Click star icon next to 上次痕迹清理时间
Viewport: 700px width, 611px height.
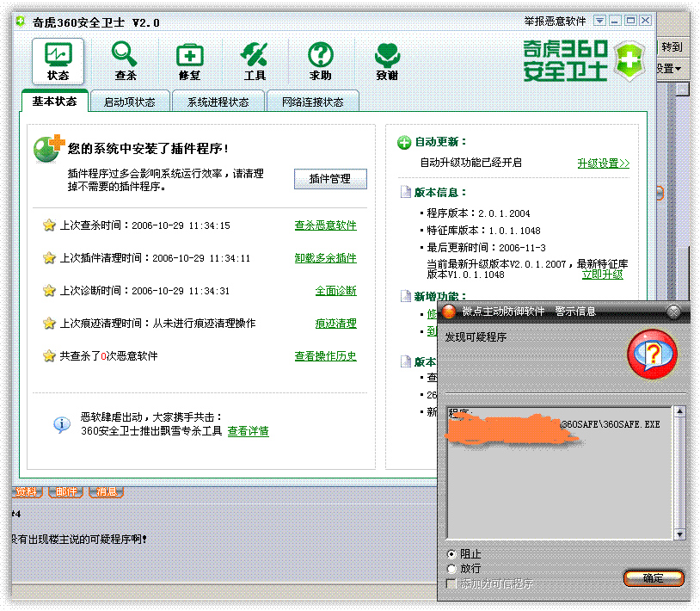[49, 323]
